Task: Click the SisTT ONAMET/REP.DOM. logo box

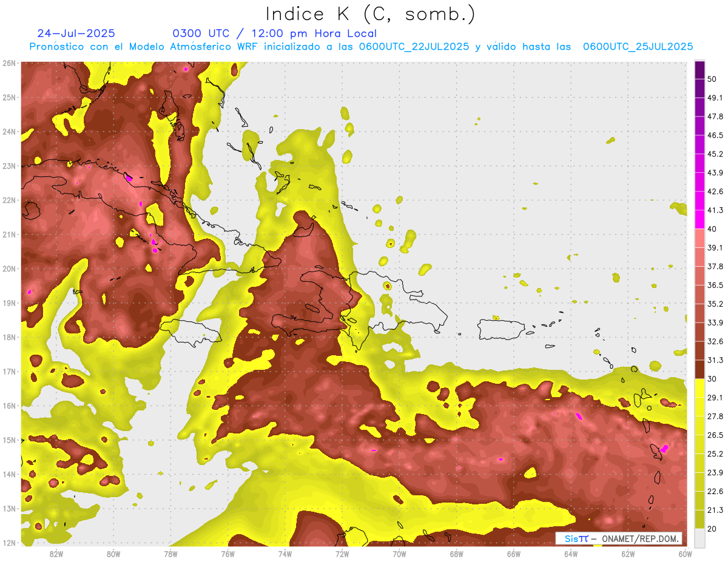Action: tap(618, 538)
